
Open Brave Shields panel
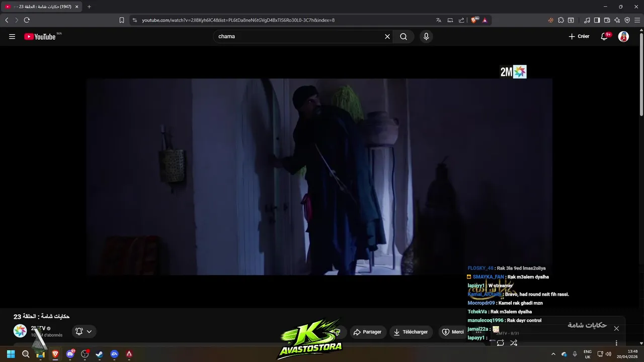474,20
